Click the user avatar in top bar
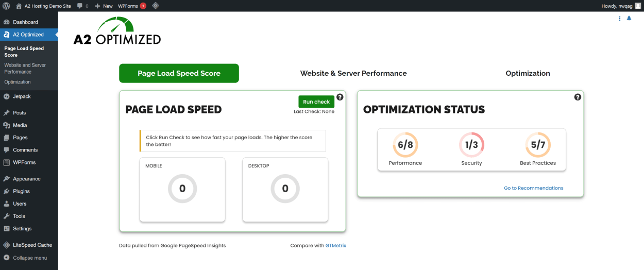 point(638,6)
